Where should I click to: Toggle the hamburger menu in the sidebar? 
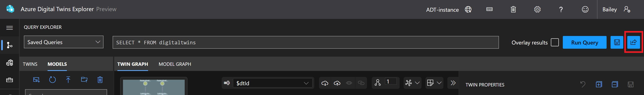[10, 28]
